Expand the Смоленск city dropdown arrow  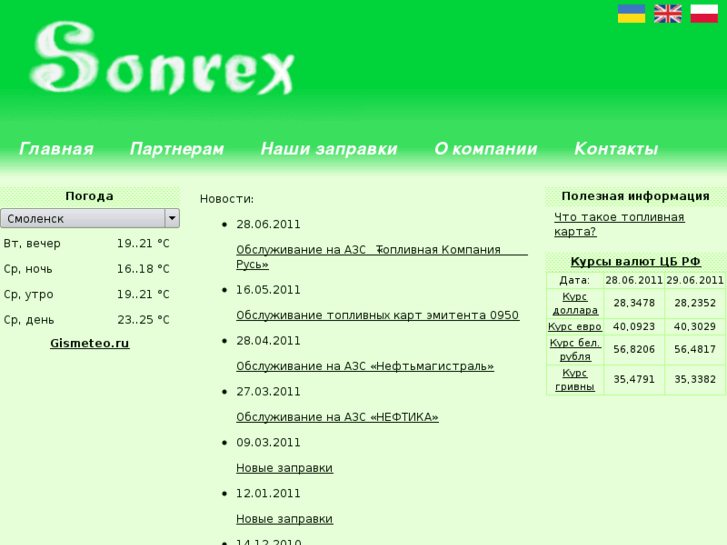tap(172, 218)
